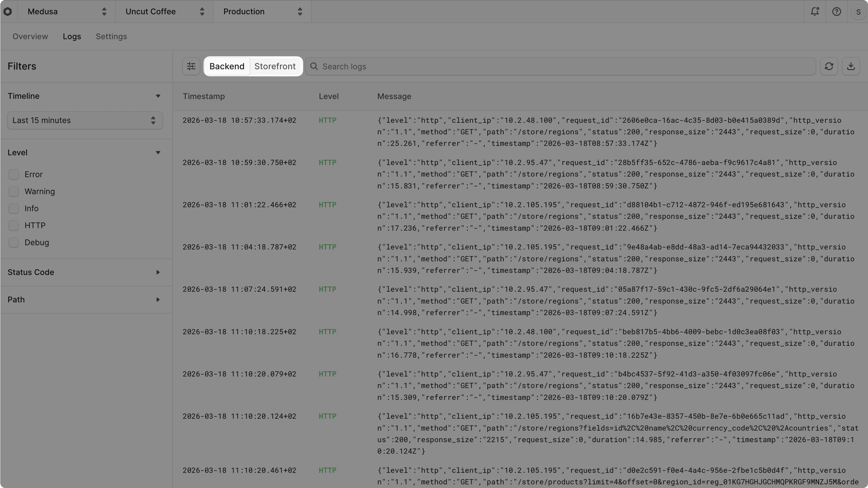Switch to Backend logs
Screen dimensions: 868x488
227,66
